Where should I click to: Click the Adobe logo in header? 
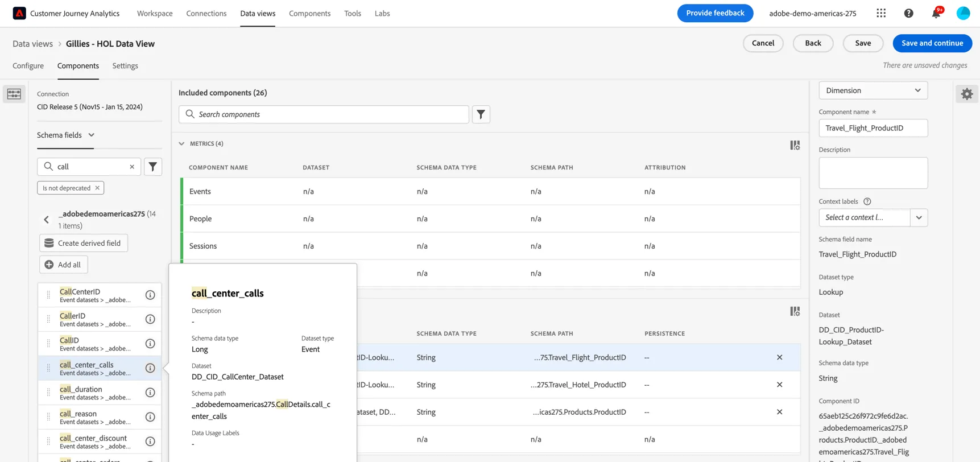point(19,13)
